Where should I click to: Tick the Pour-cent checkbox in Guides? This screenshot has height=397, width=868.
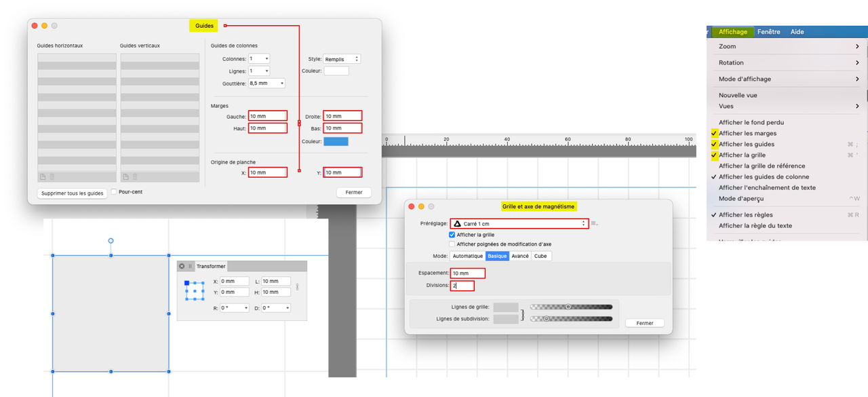click(114, 192)
